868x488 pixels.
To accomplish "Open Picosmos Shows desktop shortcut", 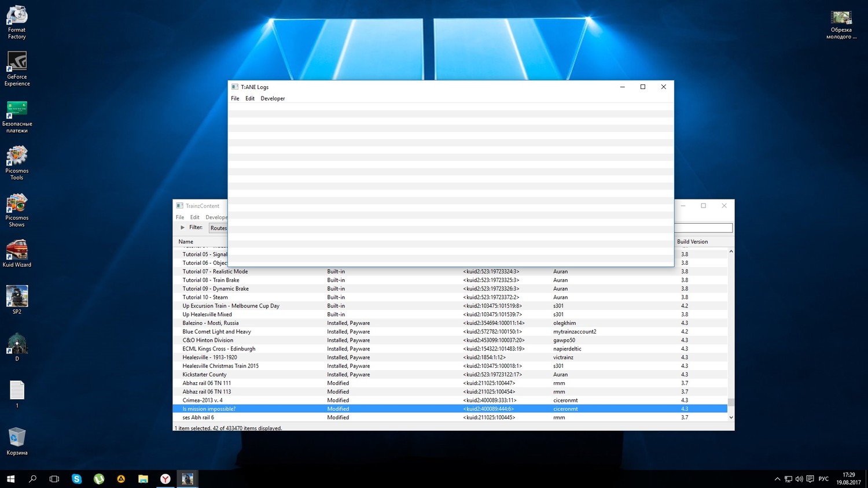I will tap(17, 210).
